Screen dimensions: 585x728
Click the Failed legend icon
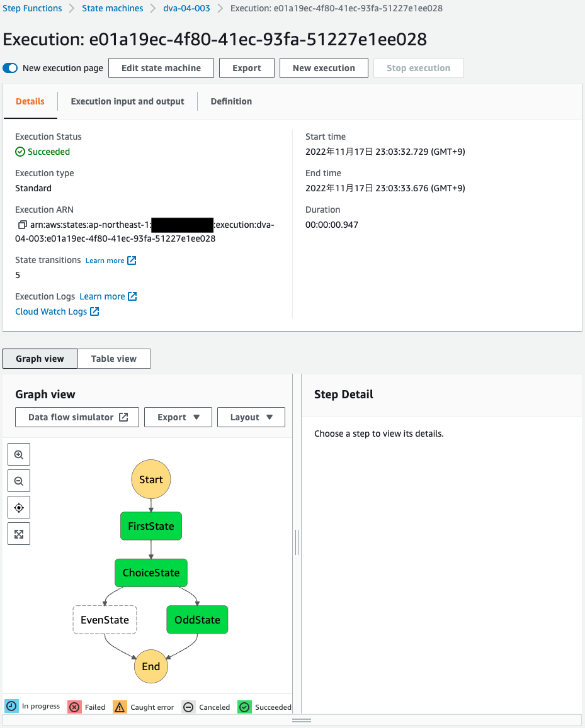(75, 707)
